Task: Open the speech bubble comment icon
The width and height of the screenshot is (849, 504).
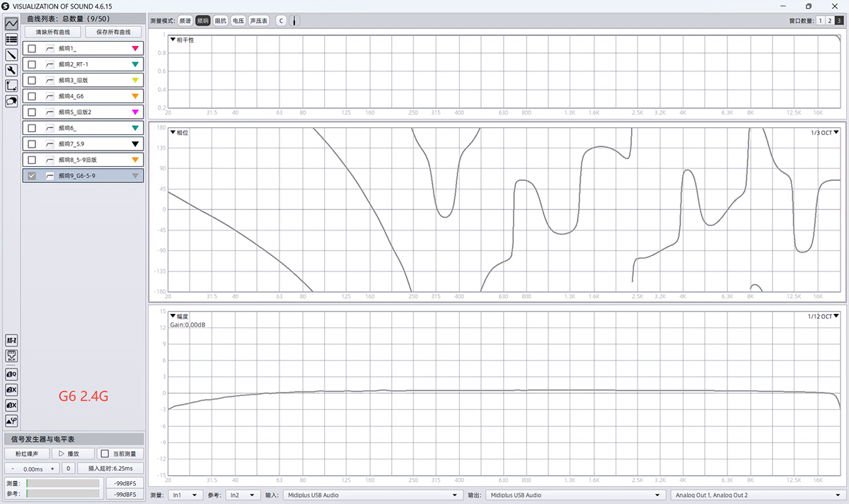Action: coord(11,101)
